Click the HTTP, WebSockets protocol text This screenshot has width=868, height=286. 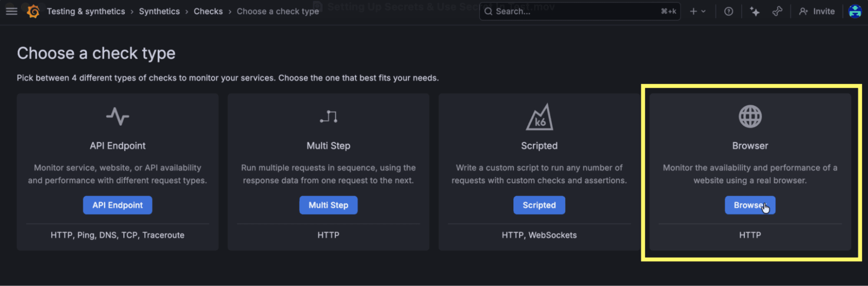pyautogui.click(x=539, y=235)
